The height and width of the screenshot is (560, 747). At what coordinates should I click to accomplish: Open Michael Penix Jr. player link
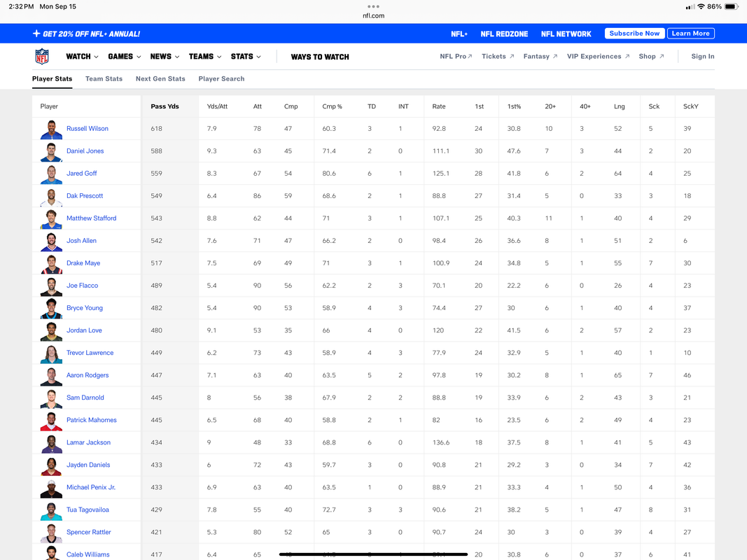[x=91, y=487]
